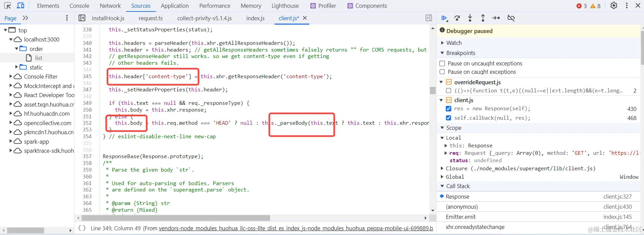This screenshot has height=235, width=644.
Task: Click the code editor horizontal scrollbar thumb
Action: (x=176, y=218)
